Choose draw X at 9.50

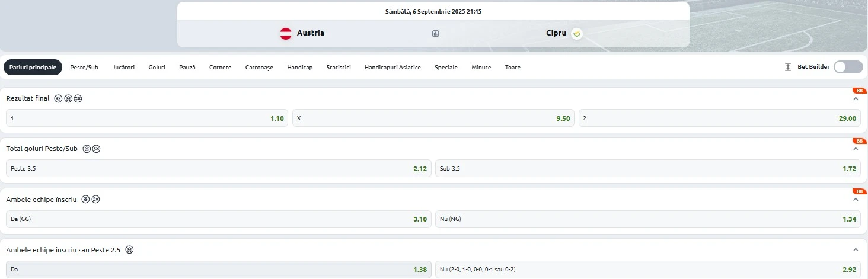pos(433,118)
